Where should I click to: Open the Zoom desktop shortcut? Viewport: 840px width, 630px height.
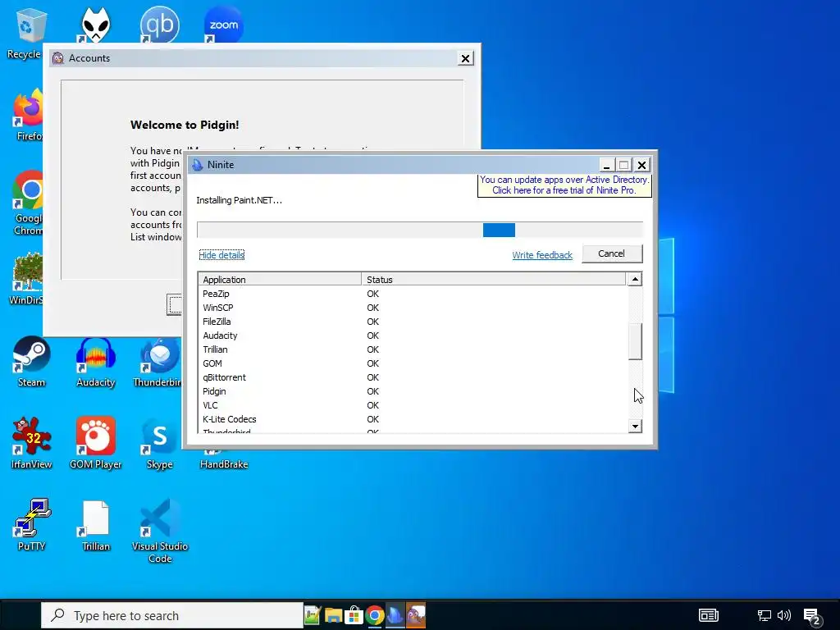tap(223, 25)
